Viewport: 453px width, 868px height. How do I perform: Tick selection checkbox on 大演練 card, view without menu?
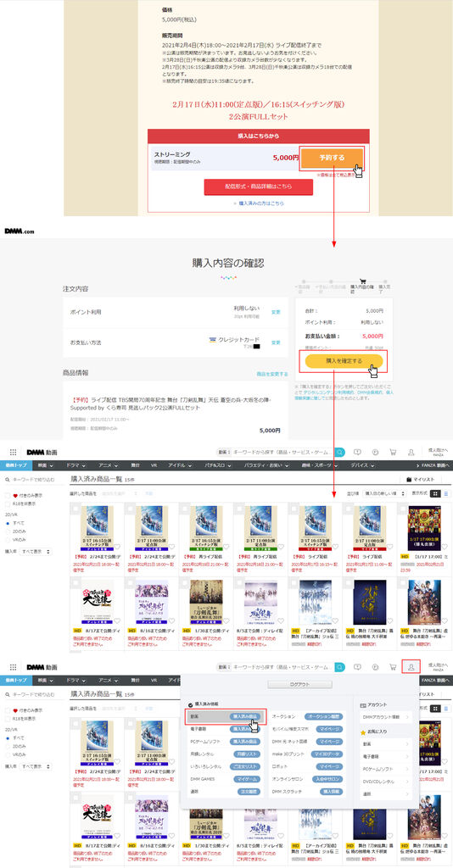(75, 583)
